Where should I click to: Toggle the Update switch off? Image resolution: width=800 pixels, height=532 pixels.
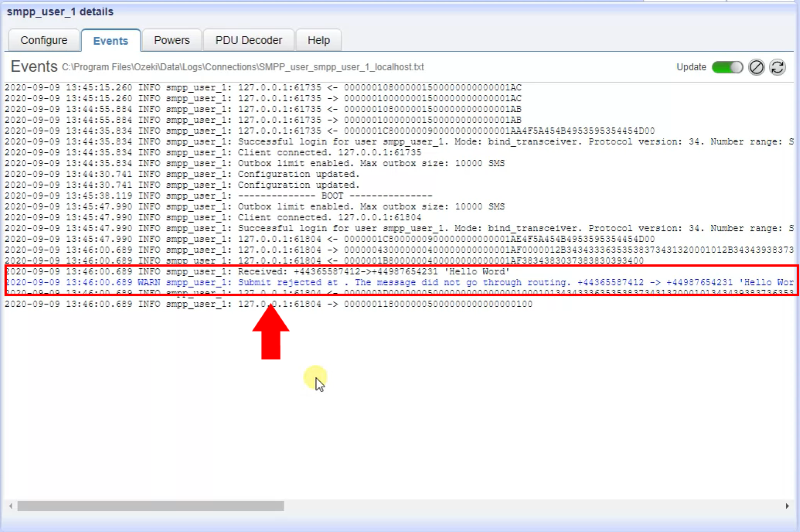click(727, 67)
